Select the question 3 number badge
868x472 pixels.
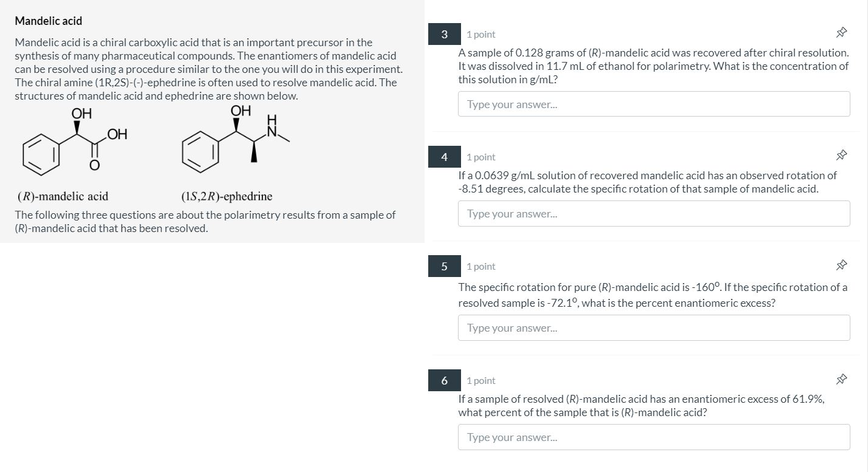point(444,34)
